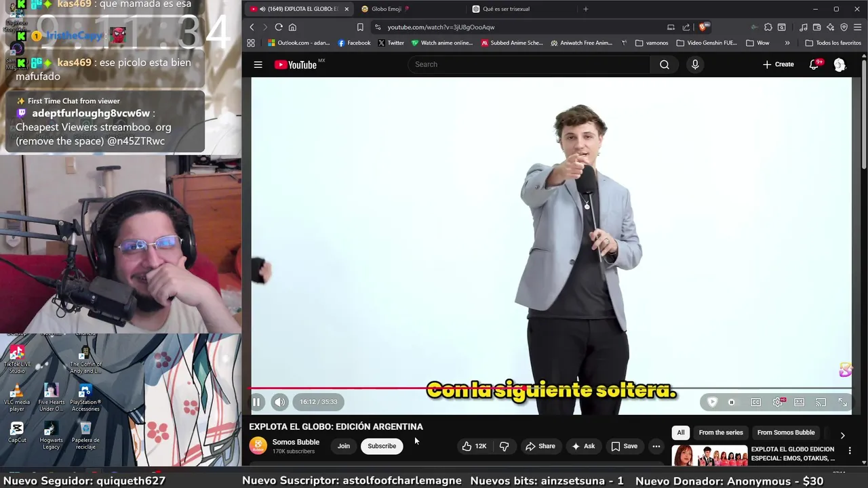Open Watch anime online bookmark
Viewport: 868px width, 488px height.
(x=442, y=43)
